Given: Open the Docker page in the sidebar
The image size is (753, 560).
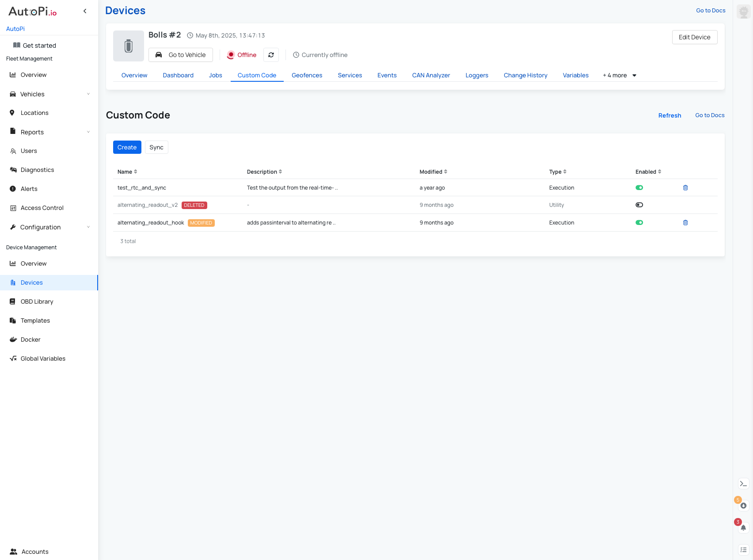Looking at the screenshot, I should (30, 339).
